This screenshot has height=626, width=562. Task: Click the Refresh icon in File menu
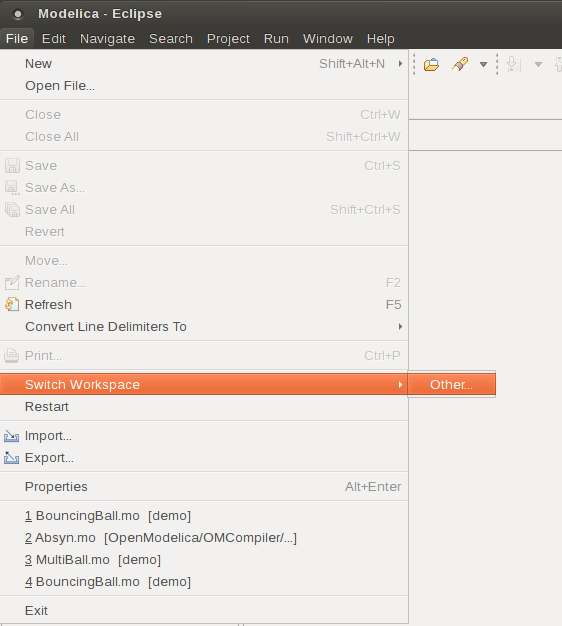(x=12, y=304)
